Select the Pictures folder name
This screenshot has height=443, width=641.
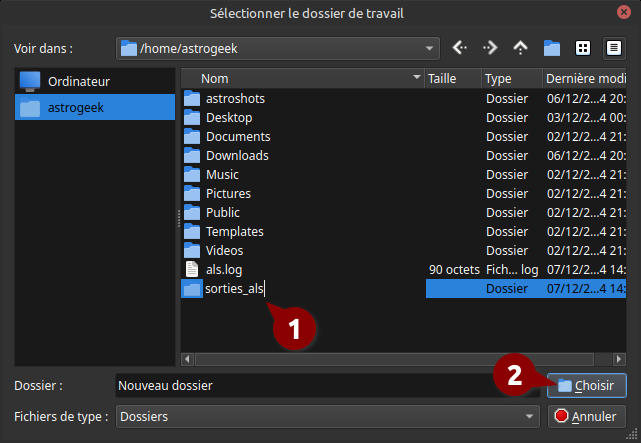point(228,194)
